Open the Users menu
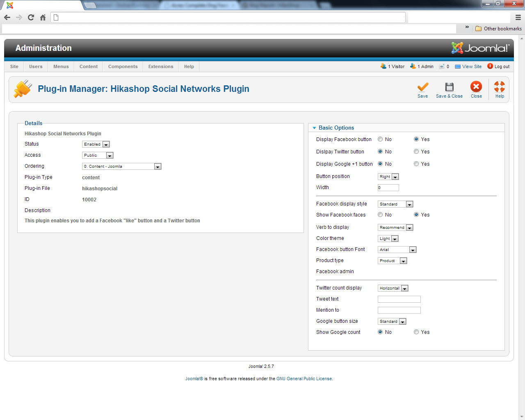This screenshot has width=525, height=420. tap(36, 66)
